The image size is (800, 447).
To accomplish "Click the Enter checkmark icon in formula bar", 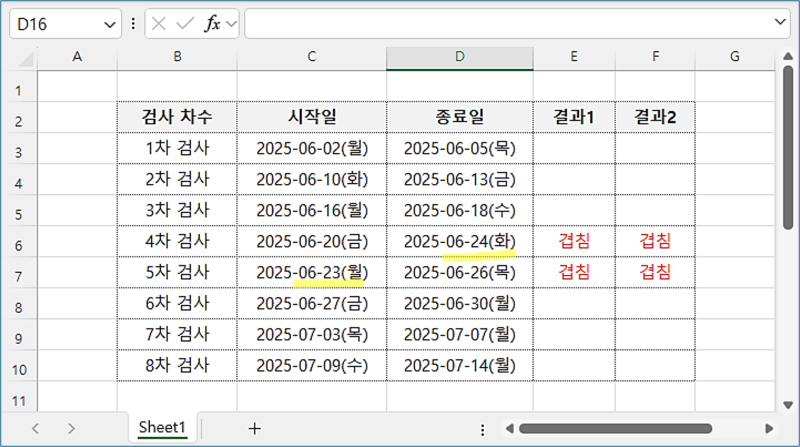I will pos(185,23).
